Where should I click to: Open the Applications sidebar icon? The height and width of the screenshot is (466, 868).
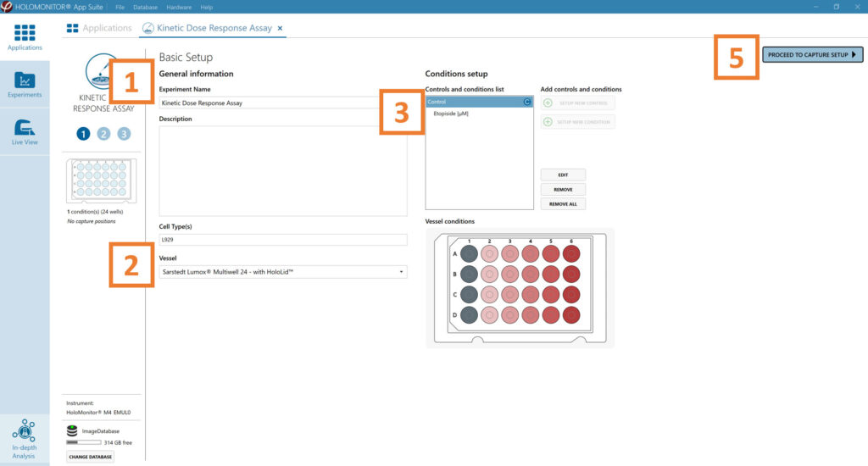[x=25, y=37]
